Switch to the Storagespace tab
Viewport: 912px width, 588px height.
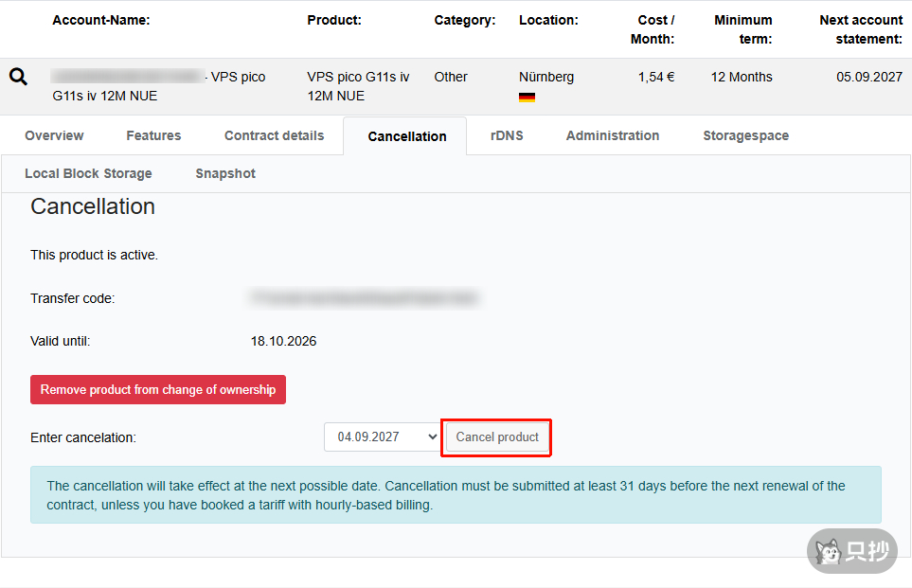(x=745, y=135)
